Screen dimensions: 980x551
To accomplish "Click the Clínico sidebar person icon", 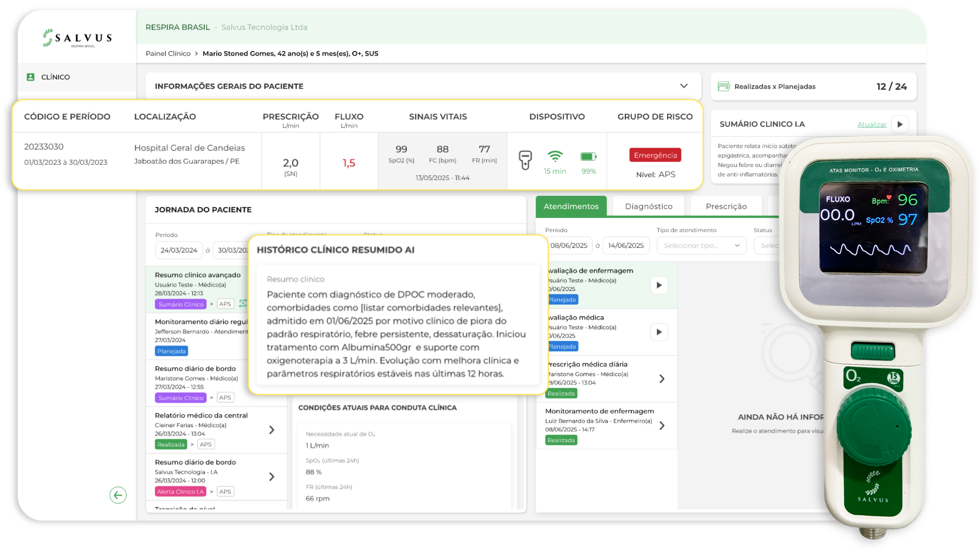I will point(31,77).
